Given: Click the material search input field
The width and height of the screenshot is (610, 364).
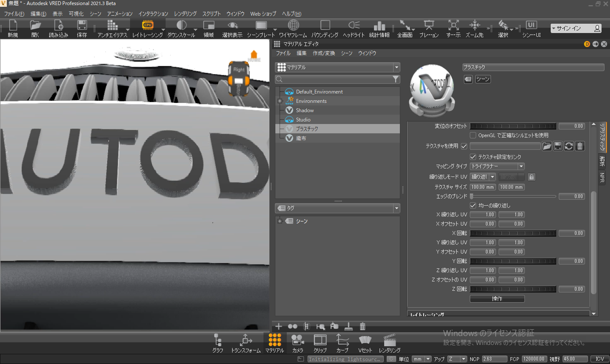Looking at the screenshot, I should click(x=338, y=79).
